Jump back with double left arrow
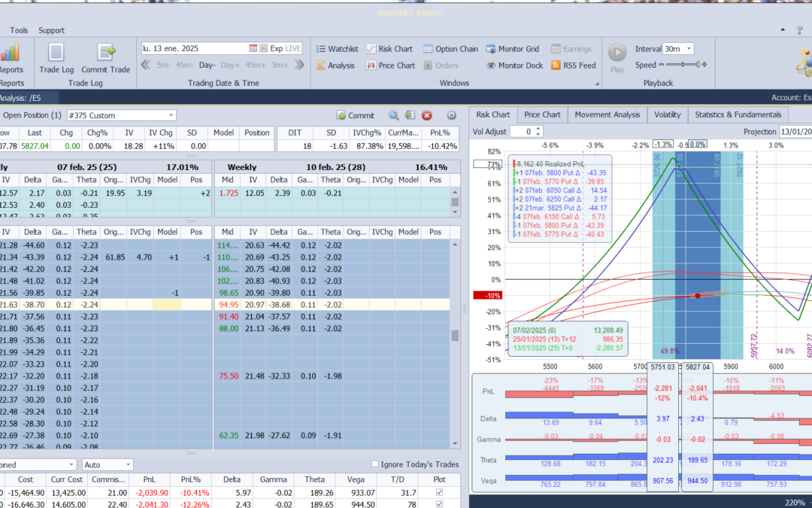Screen dimensions: 812x508 point(146,65)
